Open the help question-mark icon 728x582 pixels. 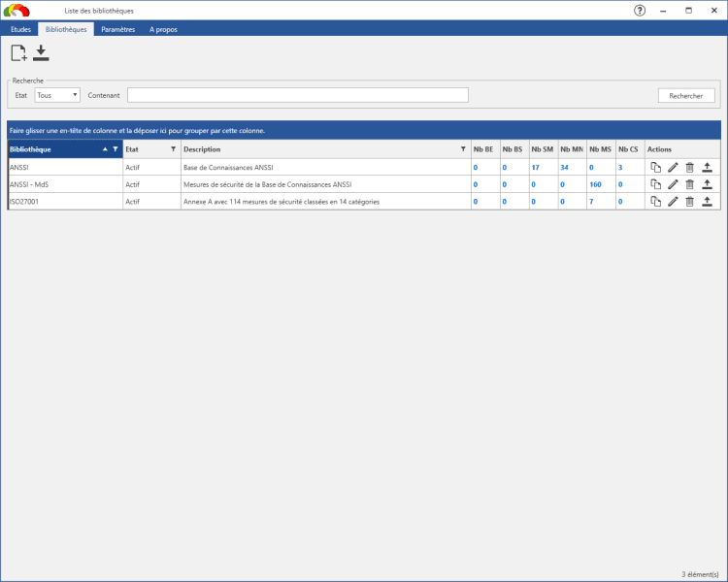coord(640,11)
